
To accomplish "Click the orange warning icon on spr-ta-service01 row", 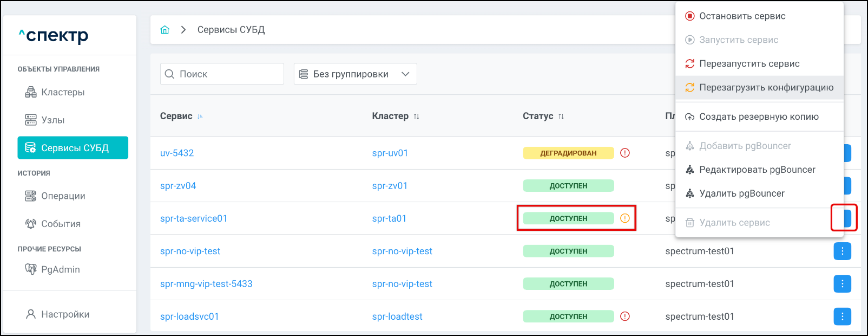I will pos(624,218).
